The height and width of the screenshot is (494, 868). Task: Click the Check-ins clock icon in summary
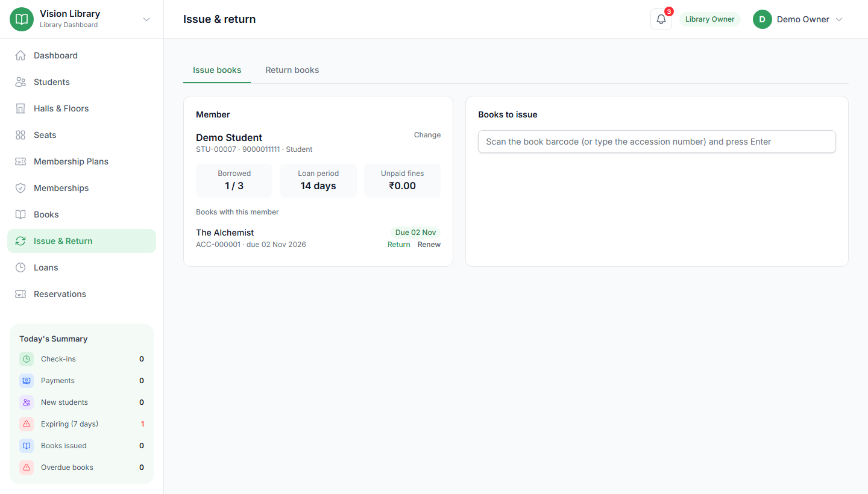[27, 359]
